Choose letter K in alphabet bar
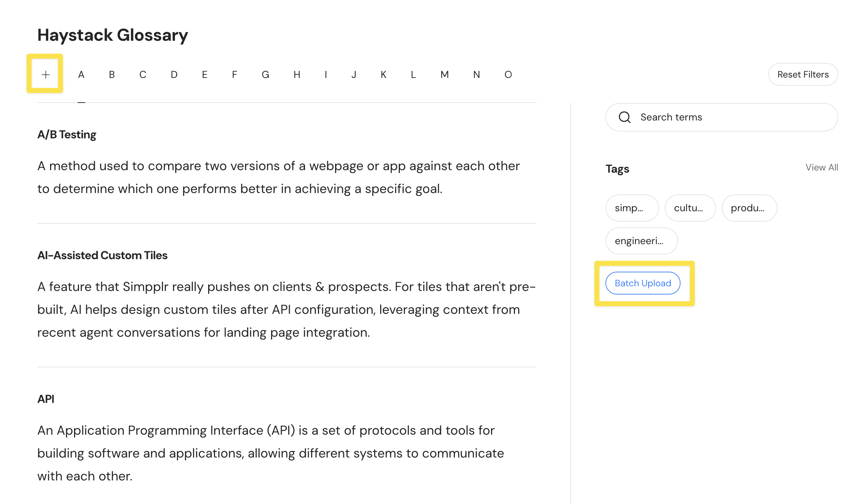The height and width of the screenshot is (504, 859). 383,74
